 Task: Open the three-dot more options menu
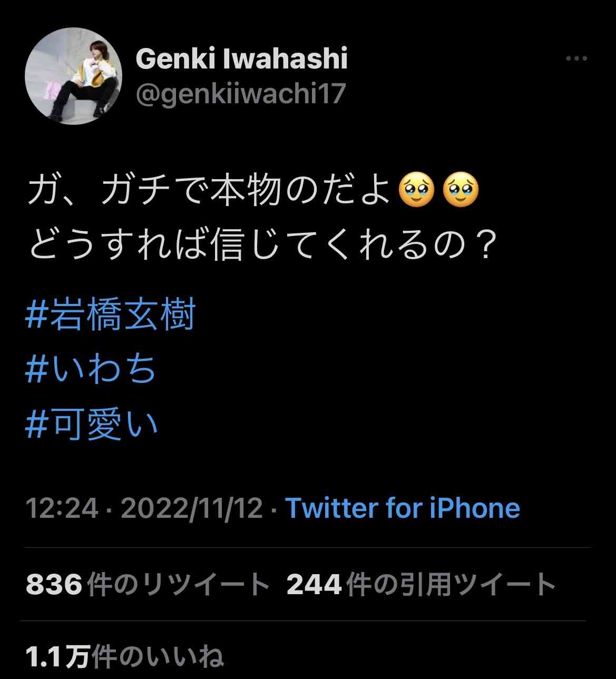pyautogui.click(x=576, y=58)
